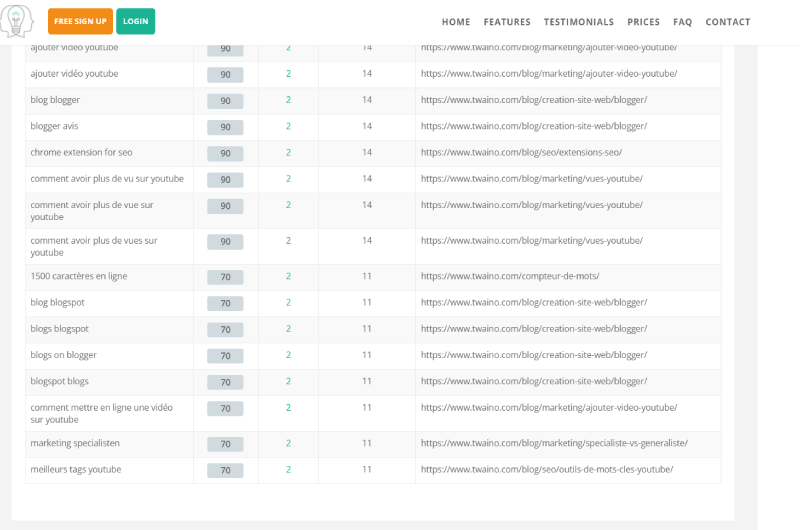Select FAQ in top navigation

click(682, 22)
